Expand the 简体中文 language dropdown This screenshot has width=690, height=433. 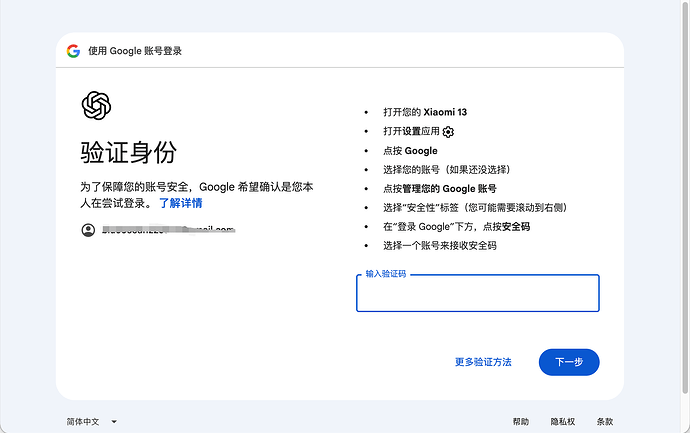(x=92, y=422)
